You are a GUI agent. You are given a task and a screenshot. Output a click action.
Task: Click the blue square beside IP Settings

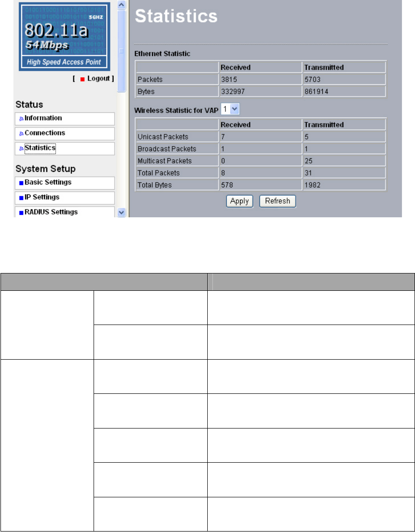click(22, 198)
